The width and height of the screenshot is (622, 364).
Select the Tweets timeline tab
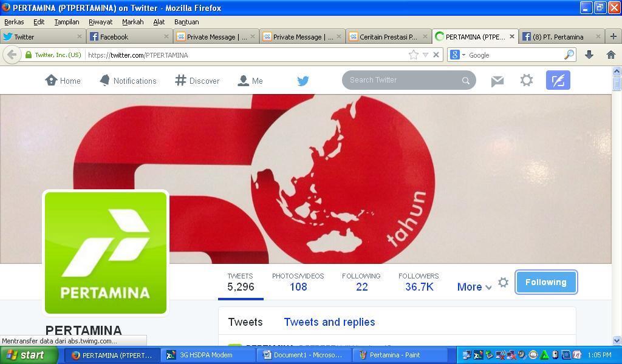pos(245,322)
